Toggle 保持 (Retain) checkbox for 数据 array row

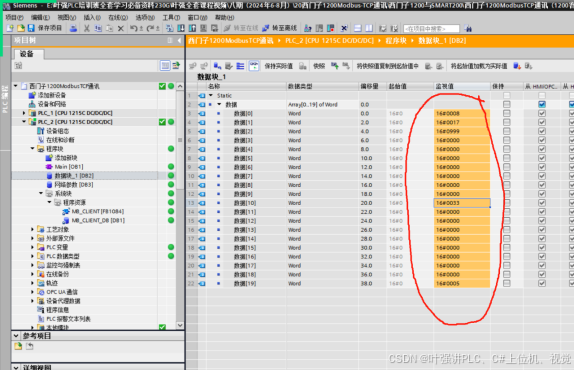coord(506,105)
